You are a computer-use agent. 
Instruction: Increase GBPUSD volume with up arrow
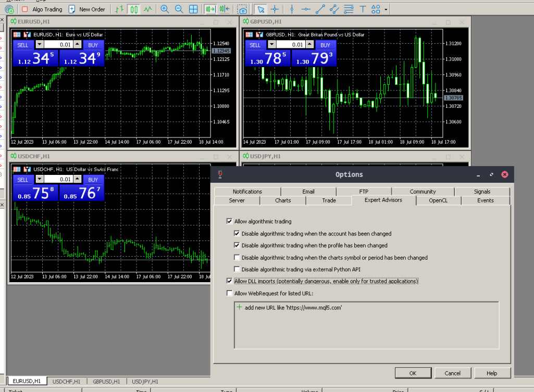point(310,44)
